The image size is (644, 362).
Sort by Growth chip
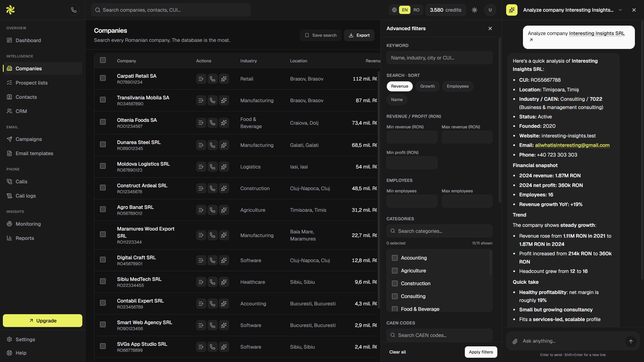click(x=427, y=86)
